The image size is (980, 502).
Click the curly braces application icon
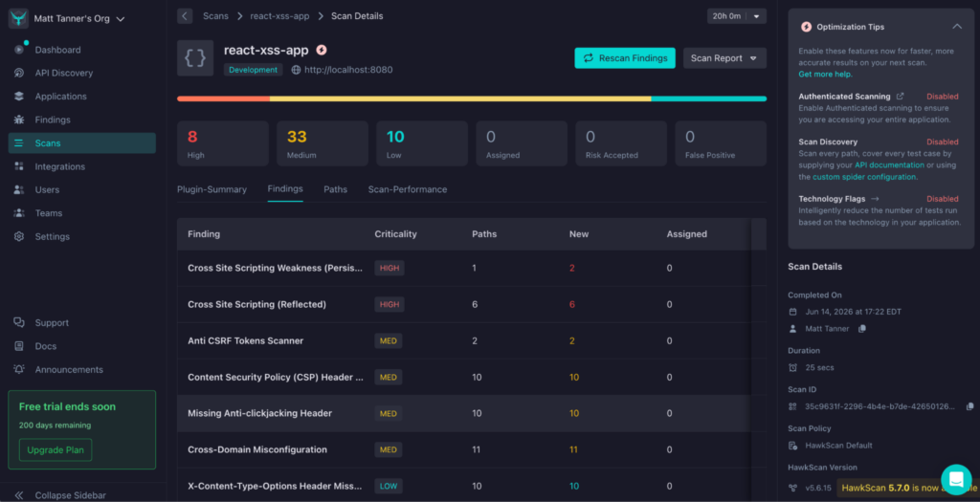195,58
